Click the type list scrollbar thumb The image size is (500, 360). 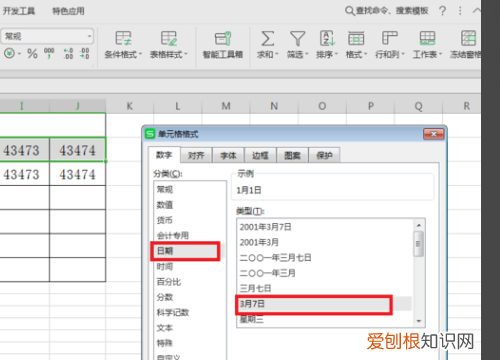pyautogui.click(x=419, y=244)
